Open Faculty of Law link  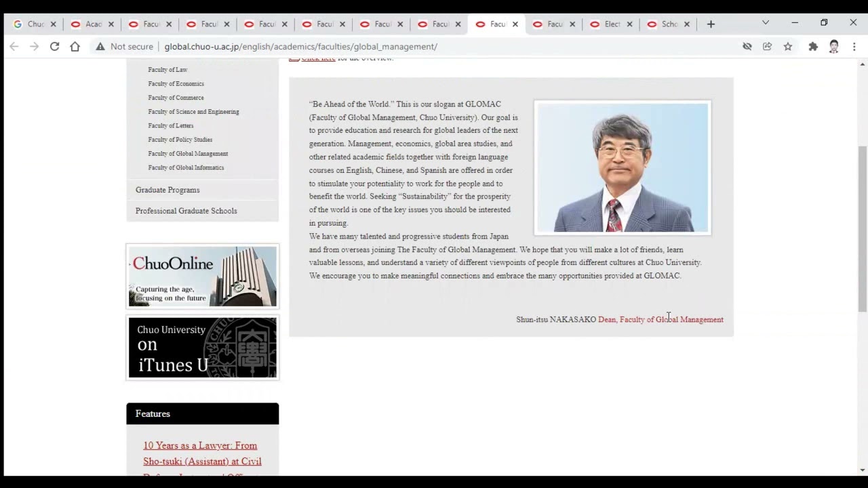(x=167, y=70)
